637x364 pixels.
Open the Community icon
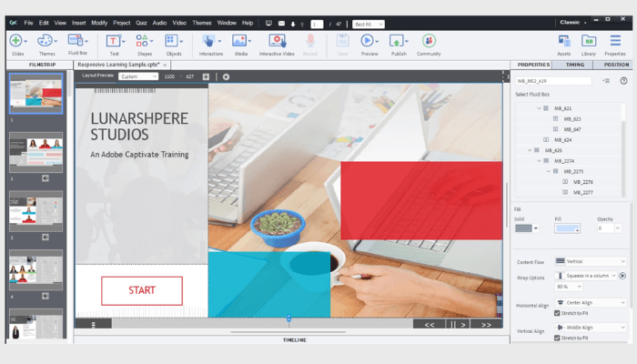click(429, 41)
